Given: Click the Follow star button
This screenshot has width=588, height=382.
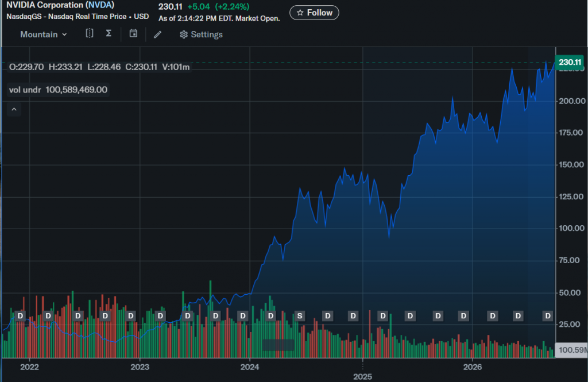Looking at the screenshot, I should (314, 13).
